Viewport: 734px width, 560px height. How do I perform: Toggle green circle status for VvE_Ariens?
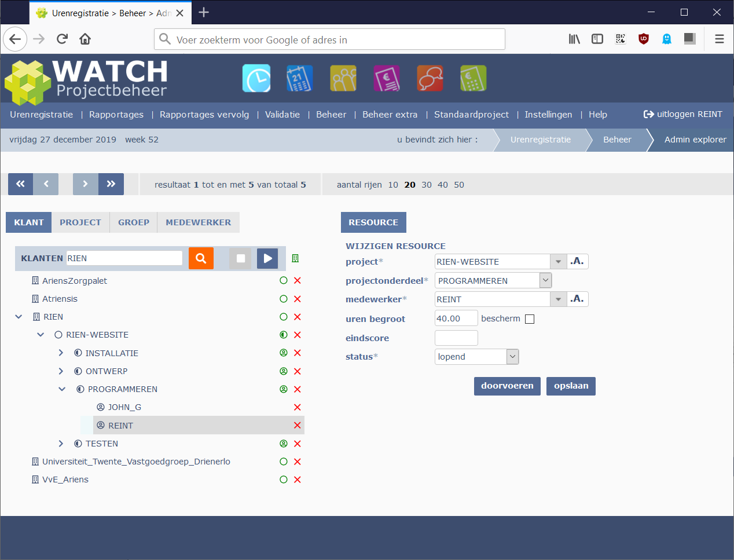(x=284, y=480)
